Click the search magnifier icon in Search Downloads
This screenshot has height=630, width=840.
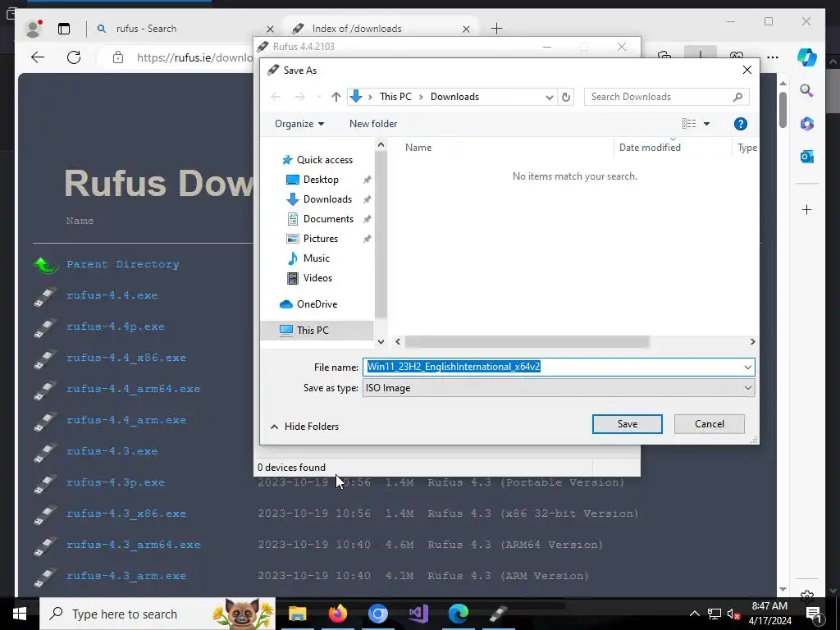[737, 97]
